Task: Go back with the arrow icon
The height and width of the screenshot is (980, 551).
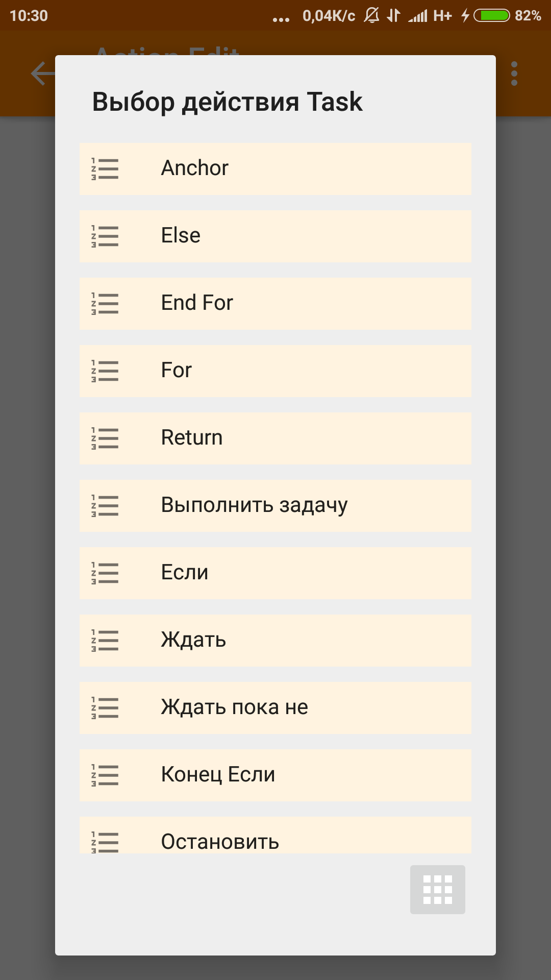Action: coord(43,74)
